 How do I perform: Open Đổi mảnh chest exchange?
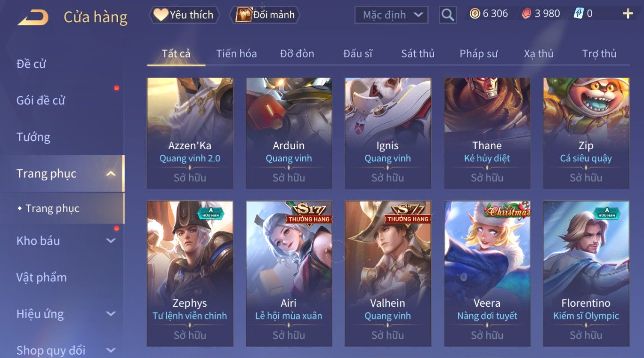(265, 15)
